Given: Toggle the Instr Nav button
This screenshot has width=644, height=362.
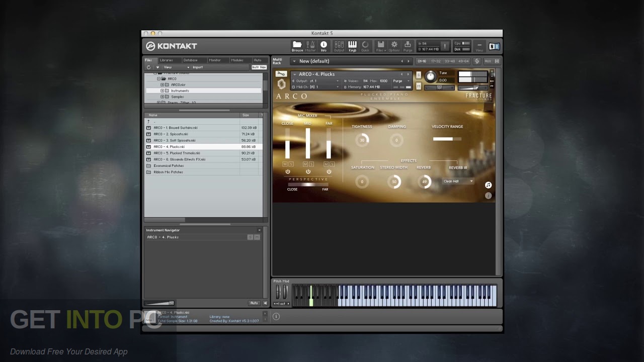Looking at the screenshot, I should tap(259, 67).
